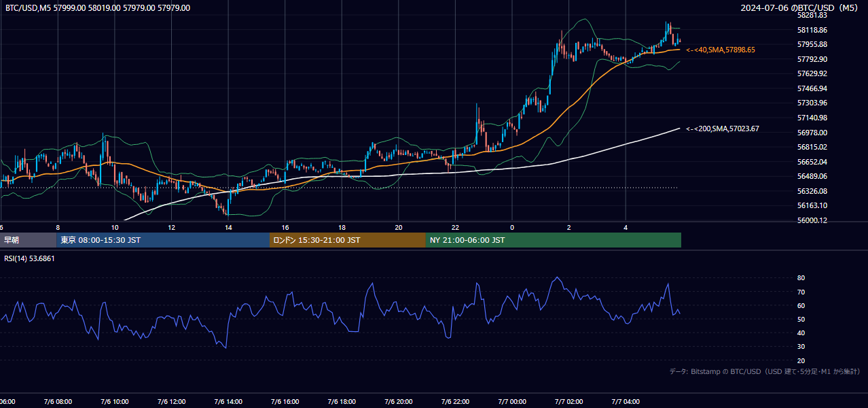Click the 7/6 22:00 time label
Viewport: 868px width, 408px height.
point(455,402)
